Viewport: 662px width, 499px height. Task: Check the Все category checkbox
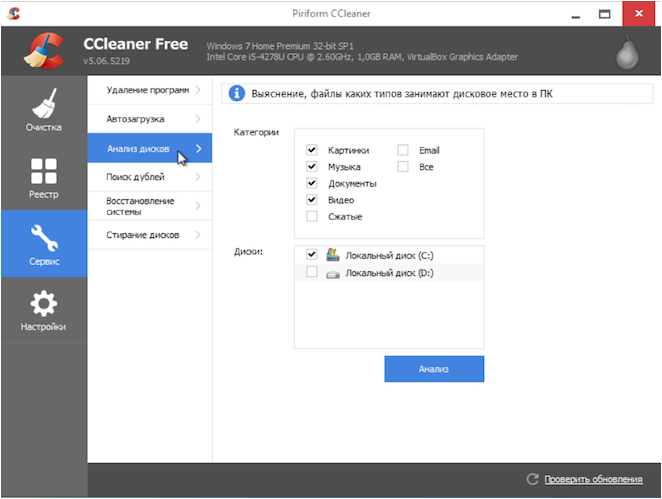[403, 166]
